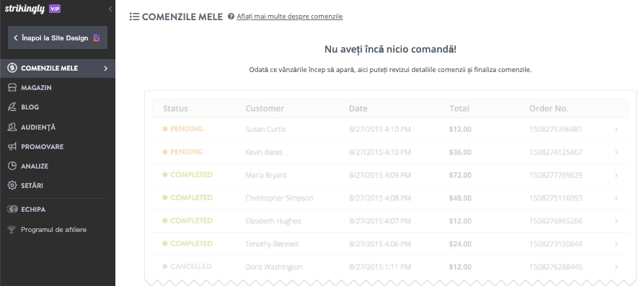Open the Programul de afiliere link
Viewport: 644px width, 286px height.
coord(54,230)
